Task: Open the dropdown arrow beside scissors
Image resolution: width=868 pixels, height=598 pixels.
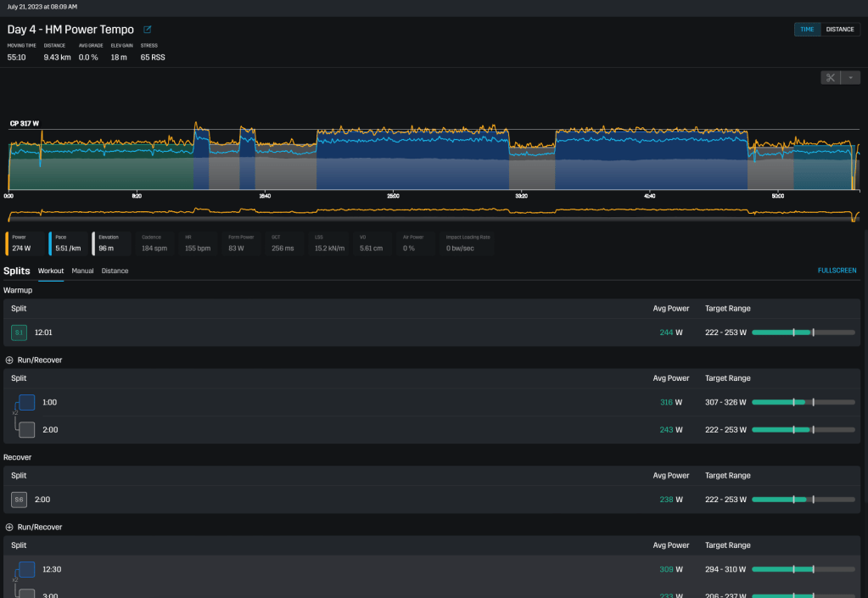Action: click(851, 77)
